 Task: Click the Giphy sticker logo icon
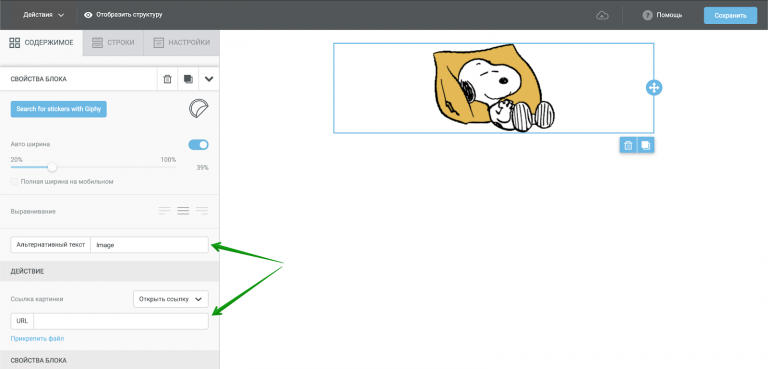(198, 109)
